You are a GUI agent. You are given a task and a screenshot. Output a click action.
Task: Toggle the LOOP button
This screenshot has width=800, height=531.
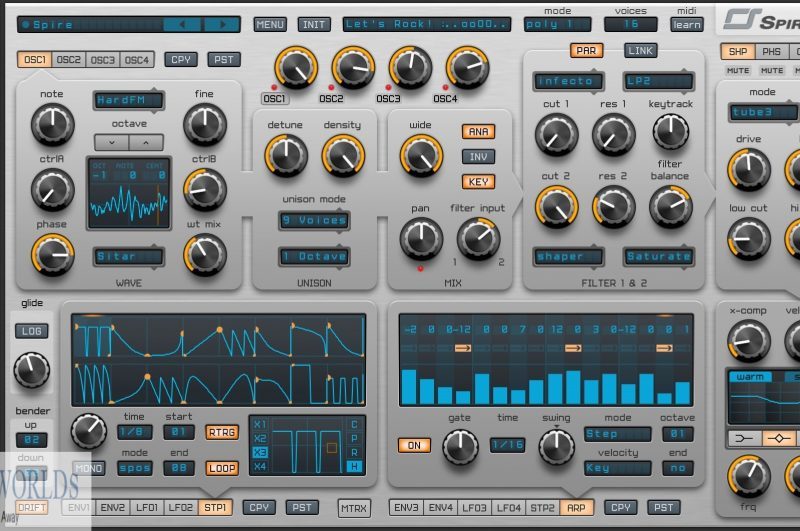222,468
